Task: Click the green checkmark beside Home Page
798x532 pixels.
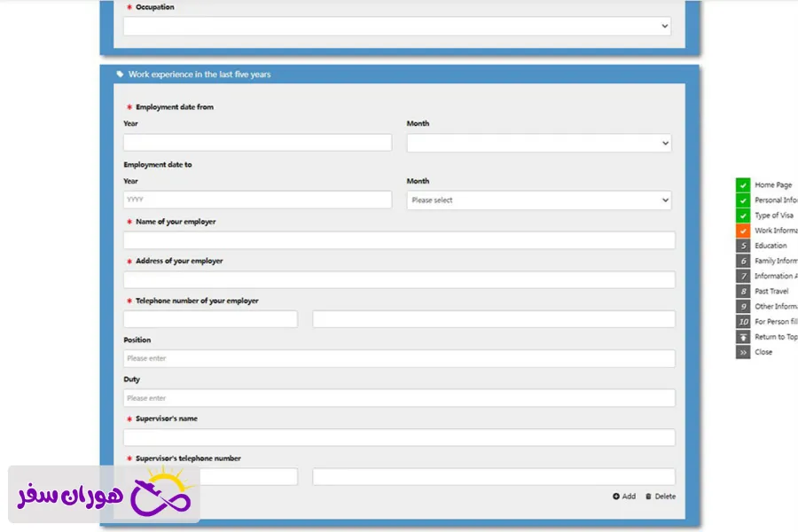Action: tap(743, 185)
